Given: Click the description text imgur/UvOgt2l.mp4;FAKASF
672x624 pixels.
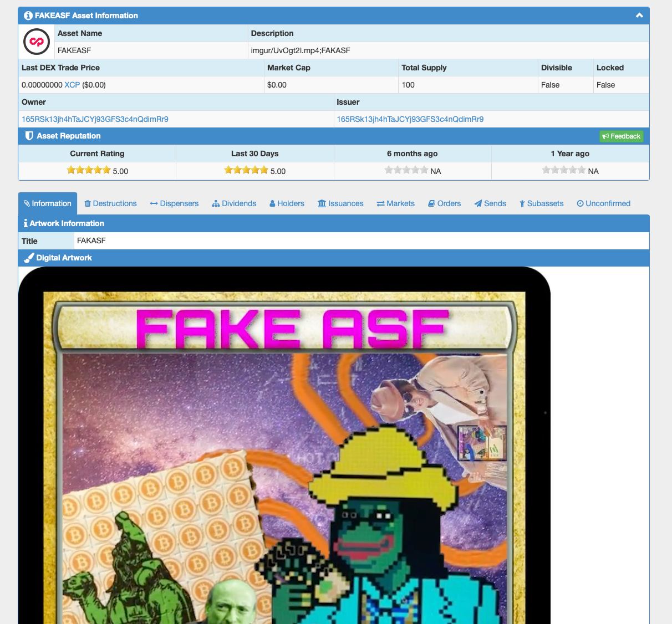Looking at the screenshot, I should coord(301,50).
